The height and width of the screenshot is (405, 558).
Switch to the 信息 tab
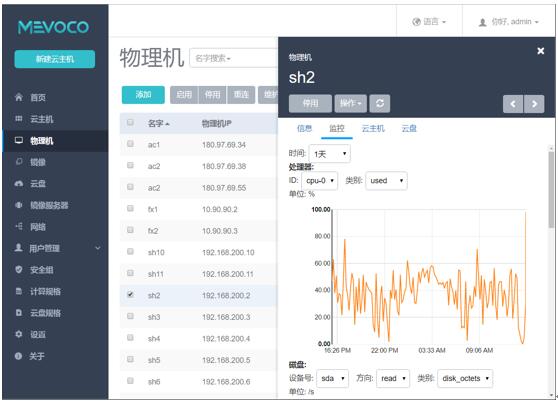pyautogui.click(x=304, y=128)
